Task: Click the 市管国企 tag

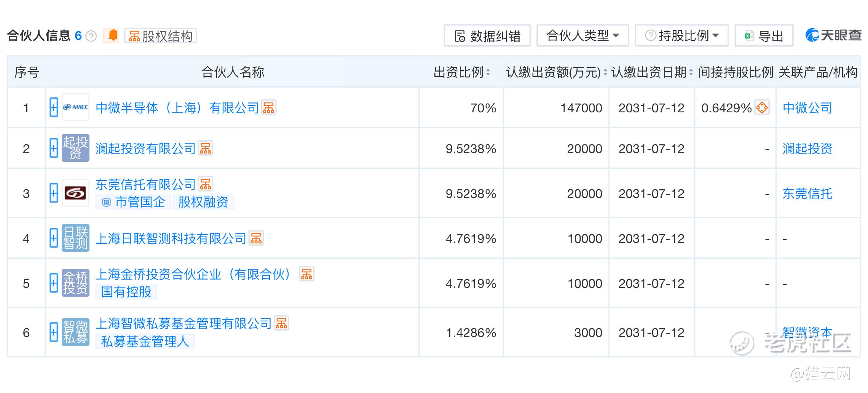Action: (x=133, y=202)
